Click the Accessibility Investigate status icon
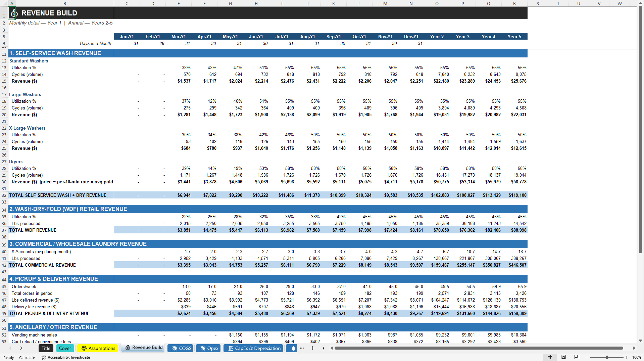644x361 pixels. click(44, 357)
